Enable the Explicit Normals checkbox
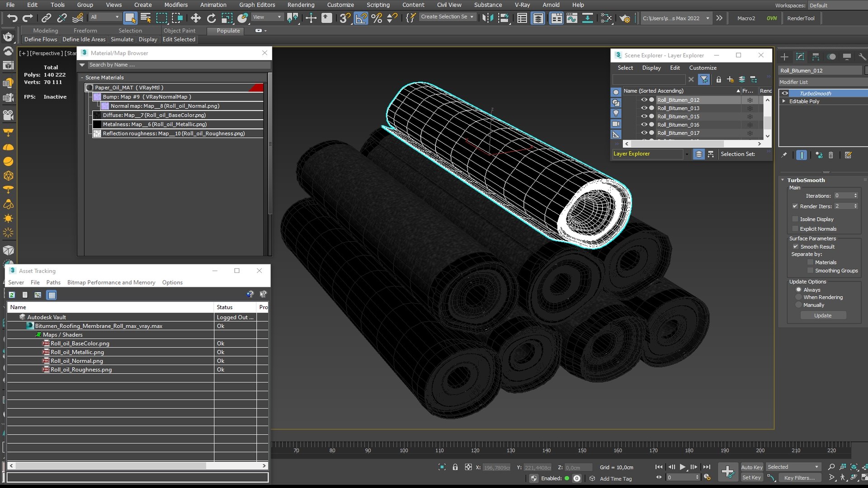Screen dimensions: 868x488 (796, 229)
